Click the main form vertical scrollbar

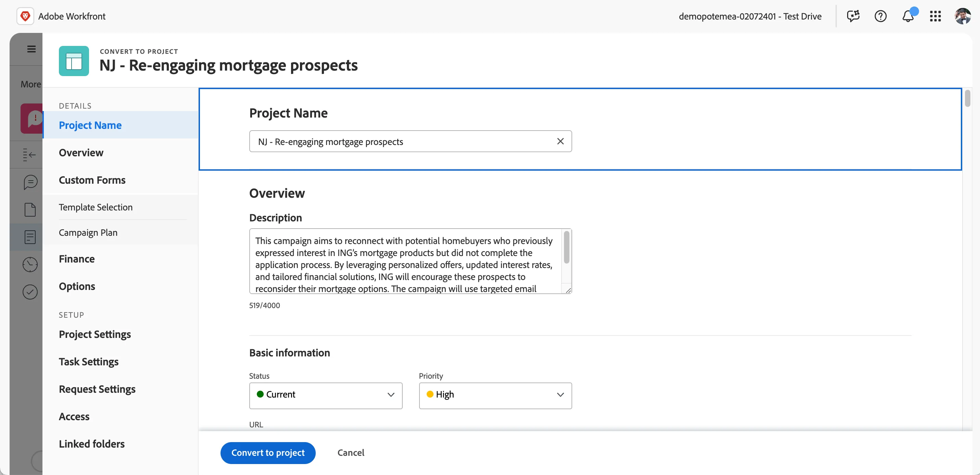pyautogui.click(x=967, y=98)
